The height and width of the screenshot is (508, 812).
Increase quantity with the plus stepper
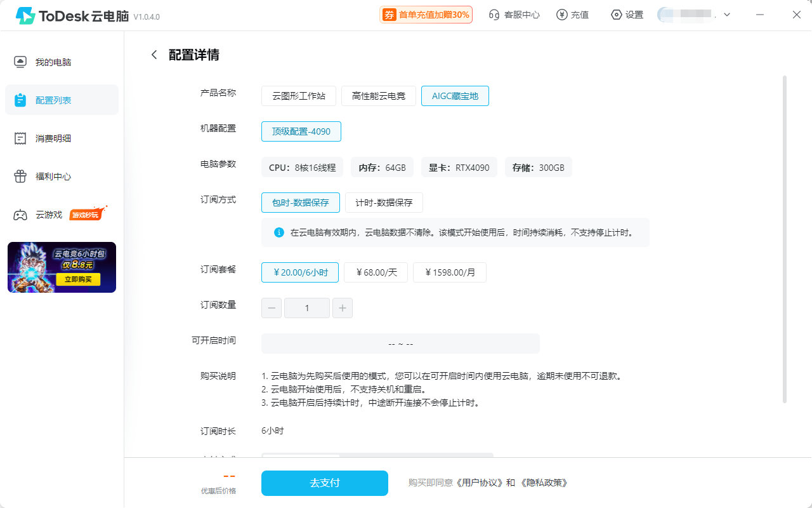(x=343, y=307)
